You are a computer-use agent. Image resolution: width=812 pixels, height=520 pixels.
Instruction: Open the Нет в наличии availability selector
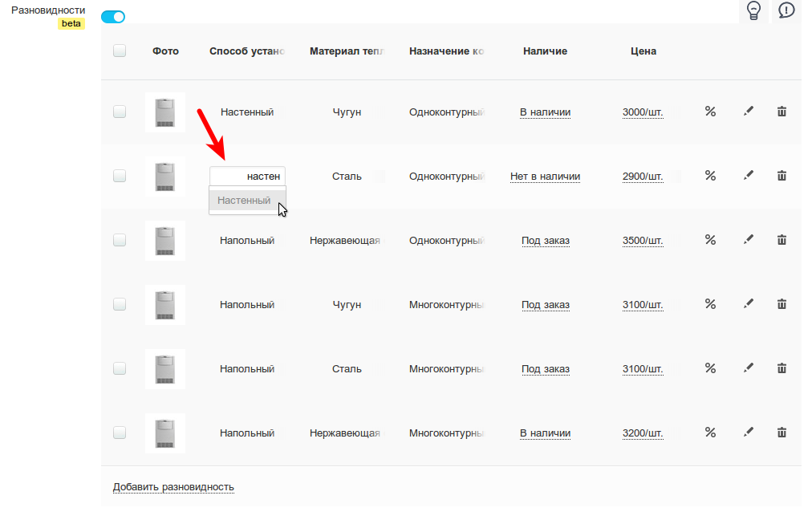pos(545,177)
